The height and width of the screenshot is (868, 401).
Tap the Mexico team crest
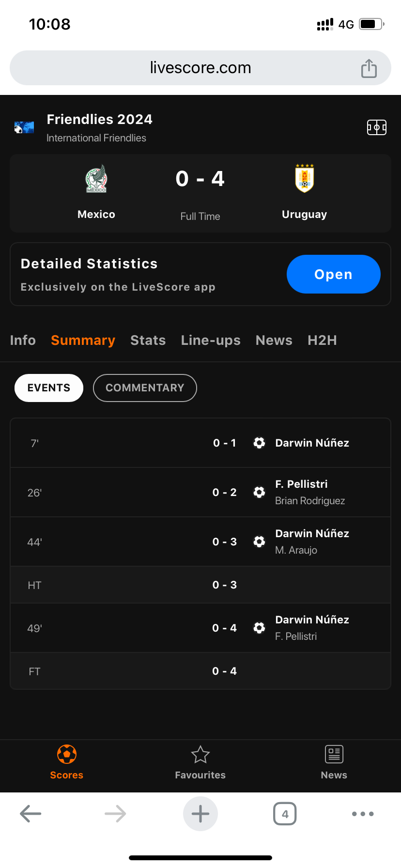pyautogui.click(x=96, y=179)
